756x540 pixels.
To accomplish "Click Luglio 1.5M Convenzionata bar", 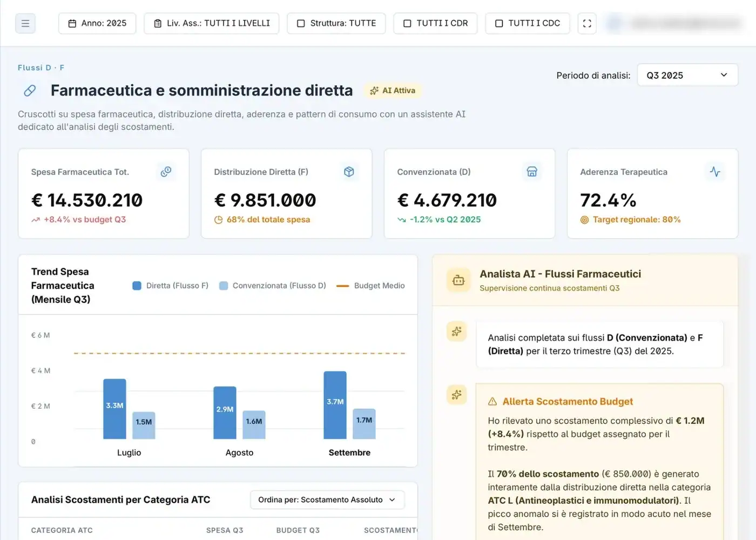I will click(144, 425).
